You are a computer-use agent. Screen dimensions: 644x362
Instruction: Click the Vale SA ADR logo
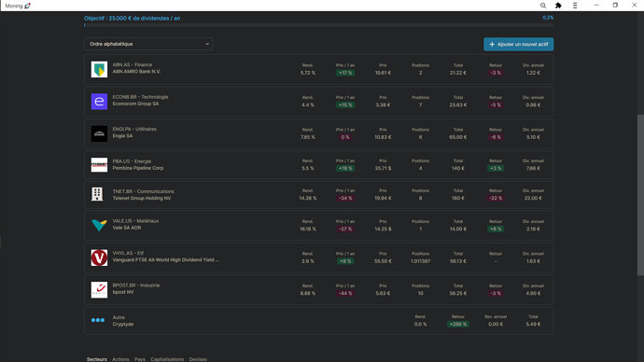point(99,225)
